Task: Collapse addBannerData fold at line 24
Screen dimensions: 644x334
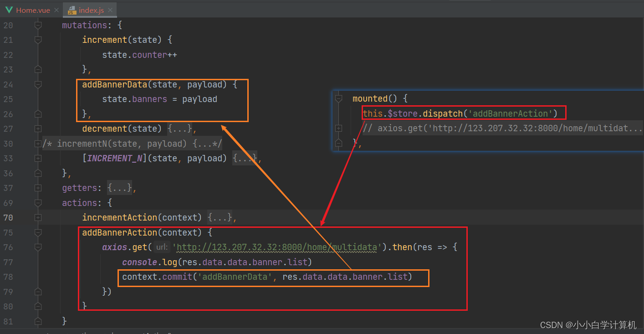Action: (x=38, y=85)
